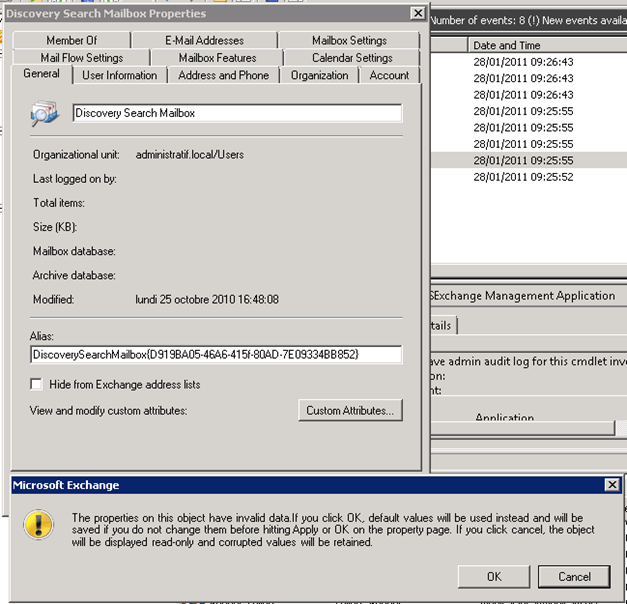Click the Custom Attributes button
Viewport: 627px width, 604px height.
(350, 410)
